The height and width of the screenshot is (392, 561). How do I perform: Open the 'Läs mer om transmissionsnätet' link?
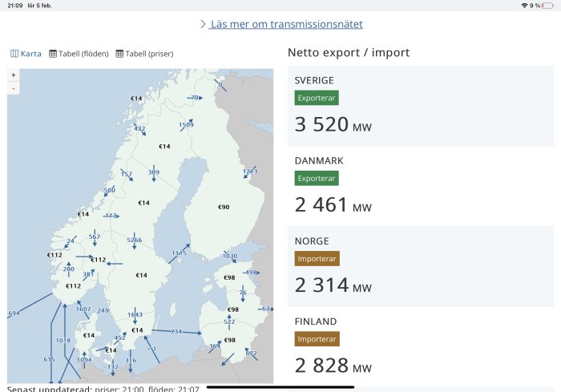click(x=286, y=24)
